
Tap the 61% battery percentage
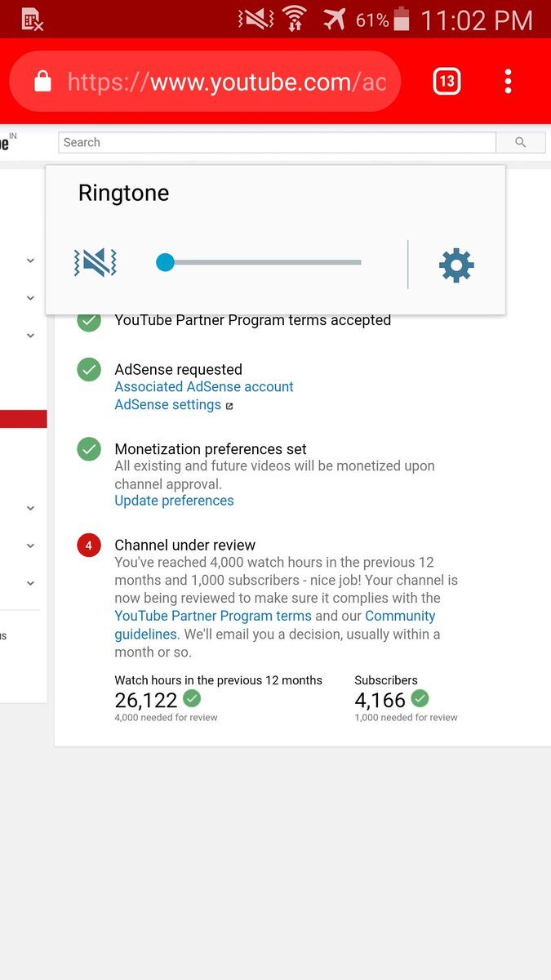click(372, 20)
